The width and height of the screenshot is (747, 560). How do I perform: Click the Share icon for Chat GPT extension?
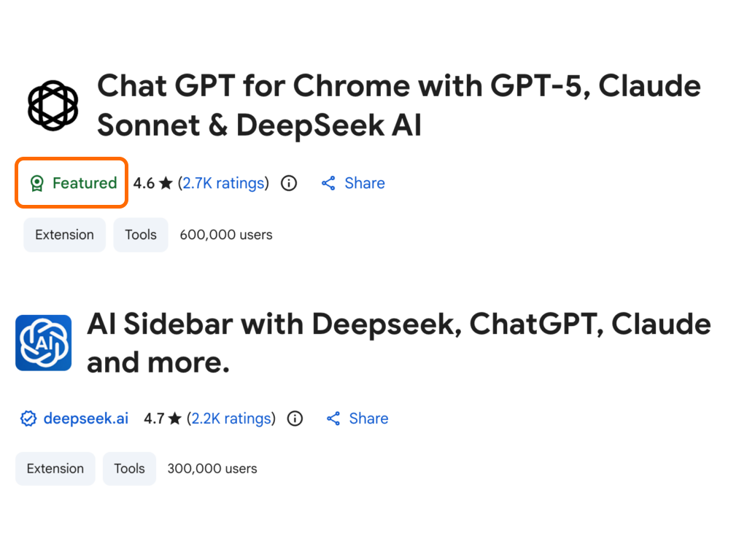click(x=328, y=183)
